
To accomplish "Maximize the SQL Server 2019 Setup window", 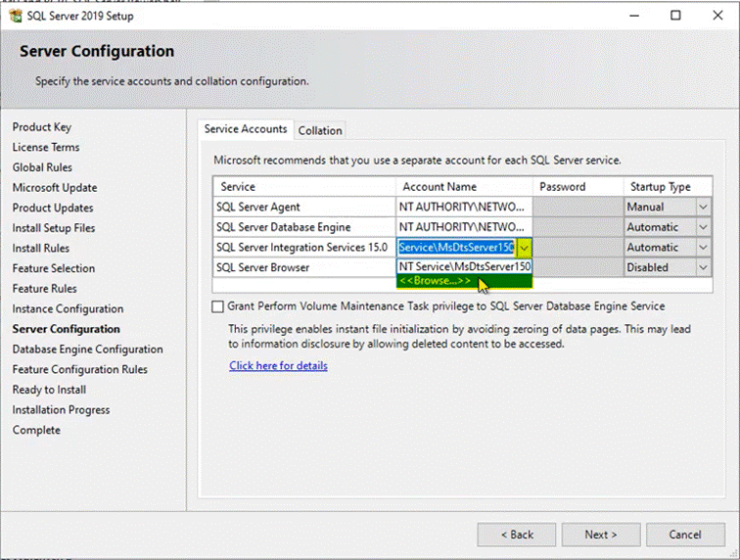I will pos(675,16).
